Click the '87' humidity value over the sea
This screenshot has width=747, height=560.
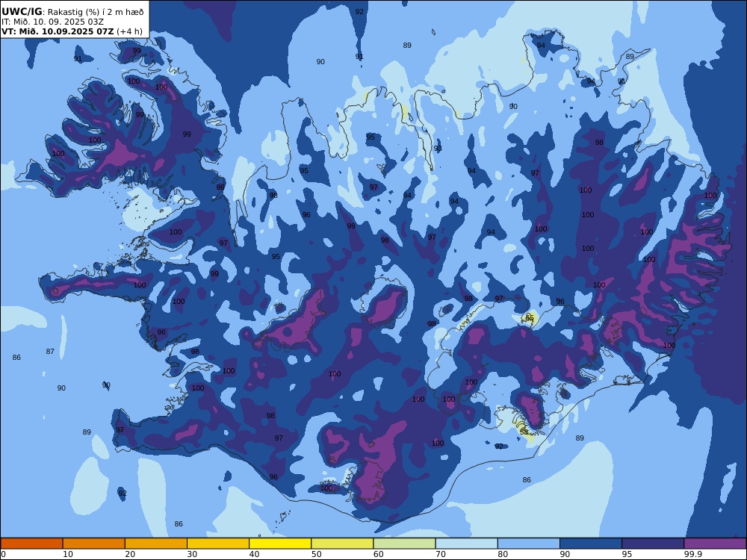coord(50,352)
